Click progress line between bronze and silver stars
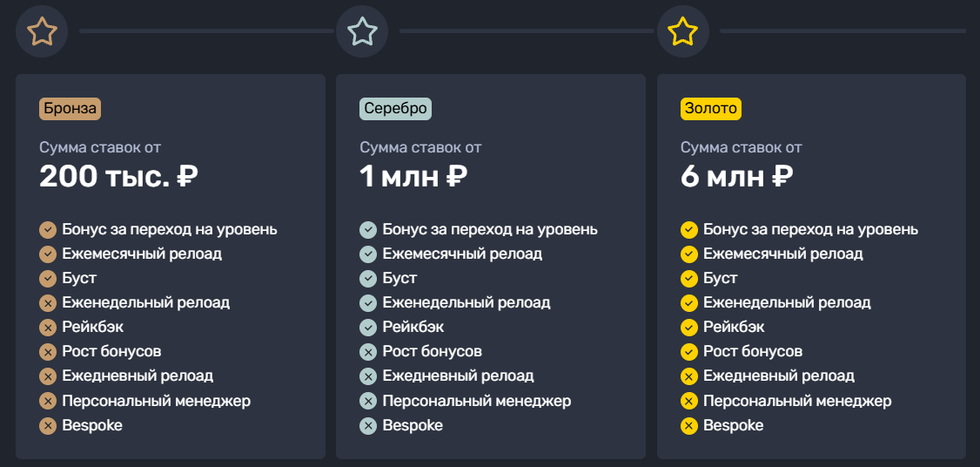The width and height of the screenshot is (980, 467). point(206,30)
